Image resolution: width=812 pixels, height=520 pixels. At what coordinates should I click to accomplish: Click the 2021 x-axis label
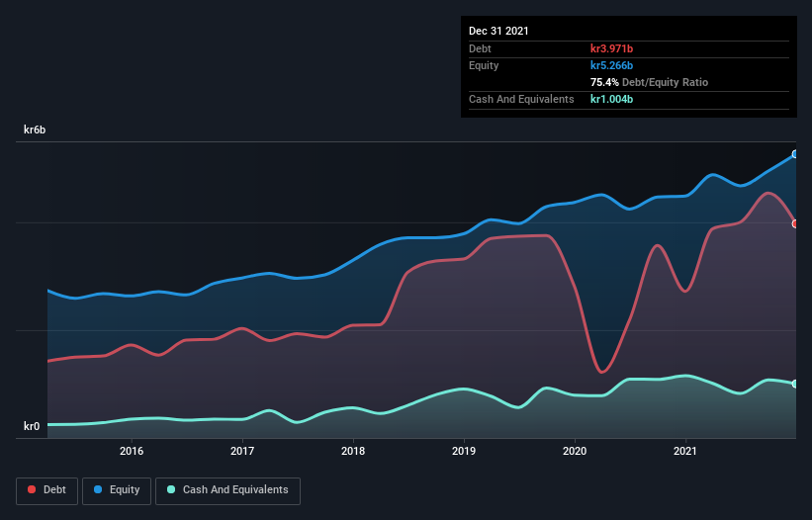(x=685, y=451)
